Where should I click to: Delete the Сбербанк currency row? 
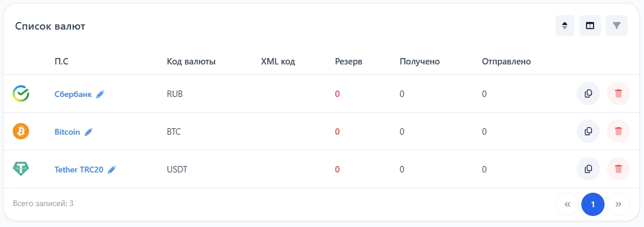pyautogui.click(x=618, y=94)
